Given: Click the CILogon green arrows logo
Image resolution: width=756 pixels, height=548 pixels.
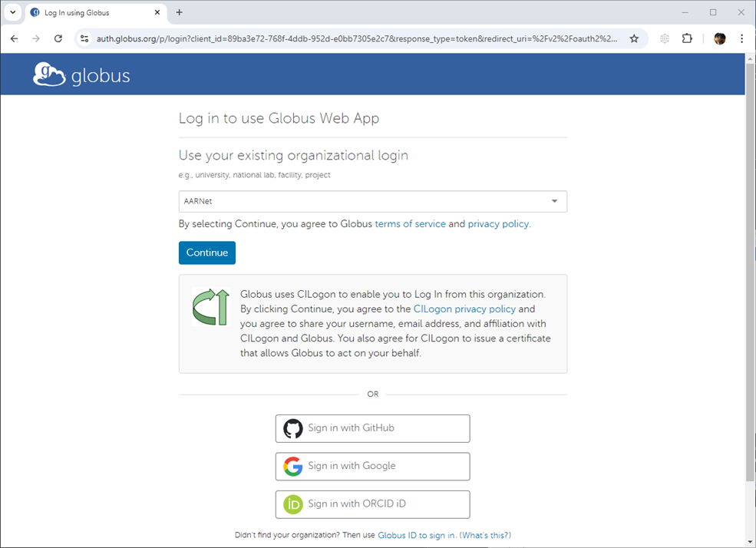Looking at the screenshot, I should coord(211,307).
